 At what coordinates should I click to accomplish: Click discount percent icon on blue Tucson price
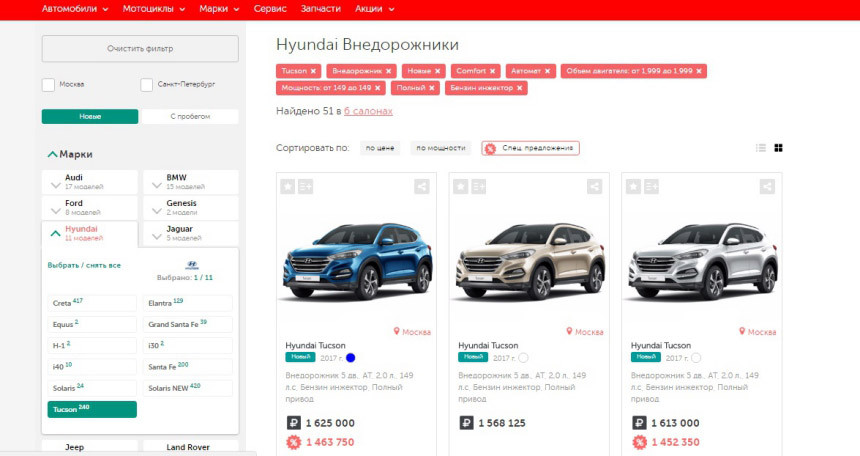pyautogui.click(x=294, y=442)
